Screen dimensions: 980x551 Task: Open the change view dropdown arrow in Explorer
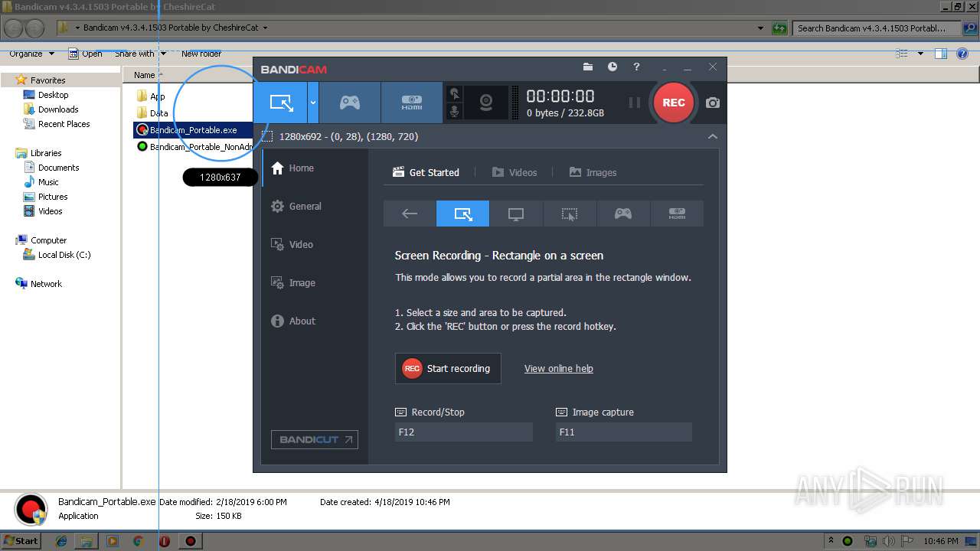coord(920,54)
